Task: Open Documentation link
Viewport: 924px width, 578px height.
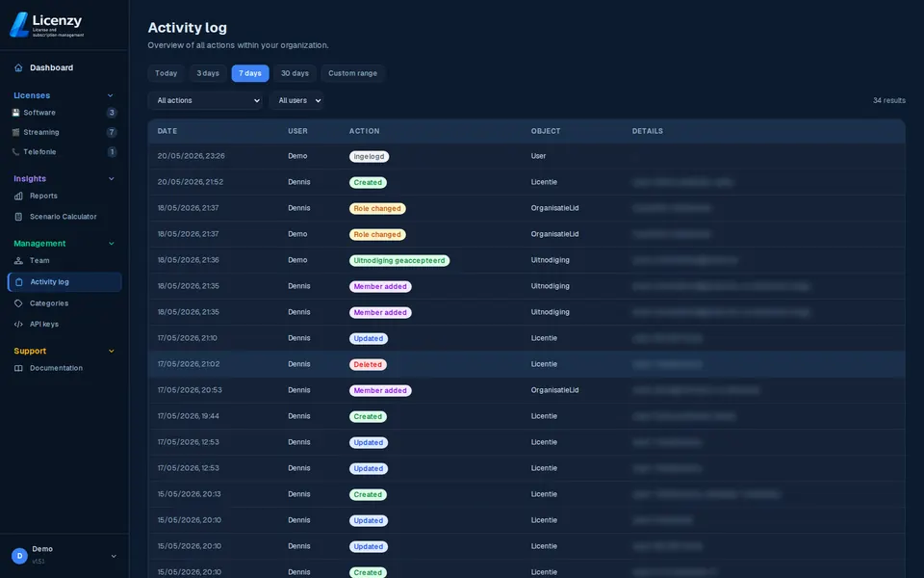Action: point(56,368)
